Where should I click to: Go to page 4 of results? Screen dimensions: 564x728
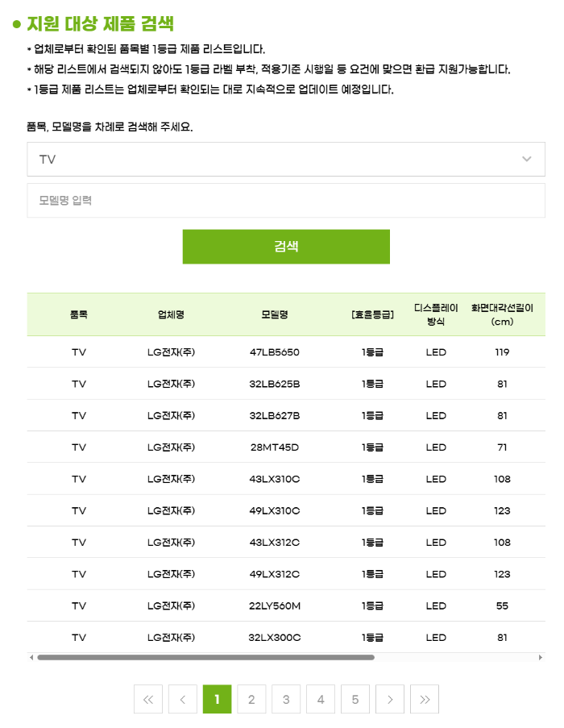click(321, 699)
